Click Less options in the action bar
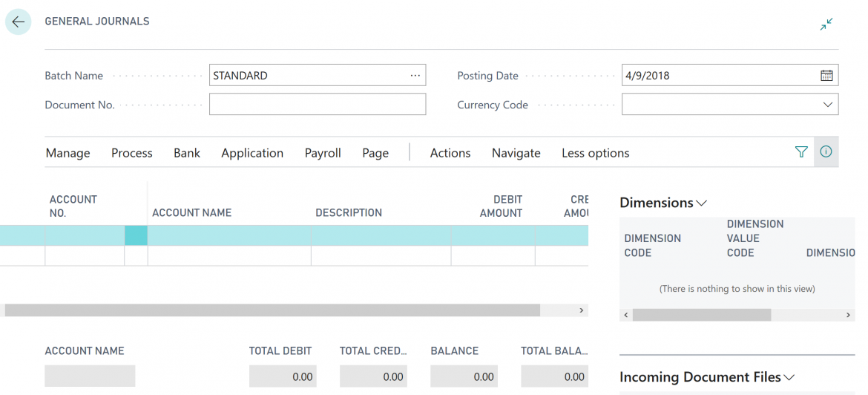 click(595, 153)
